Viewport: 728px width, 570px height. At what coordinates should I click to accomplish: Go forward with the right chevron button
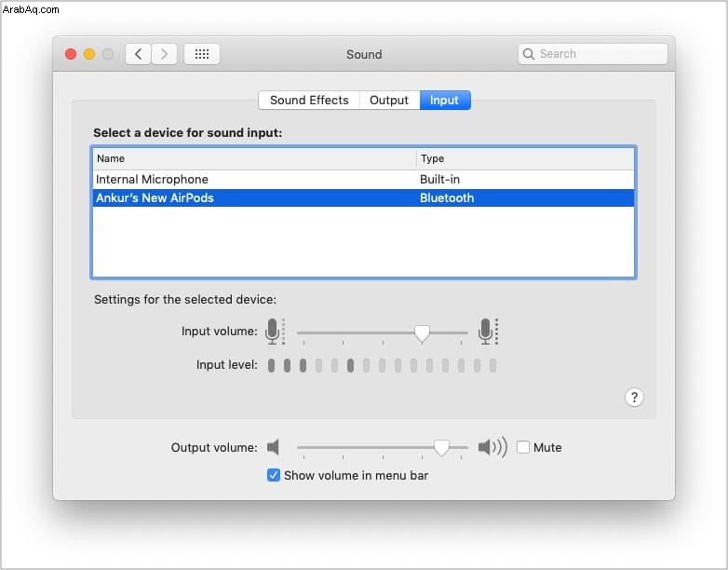164,54
